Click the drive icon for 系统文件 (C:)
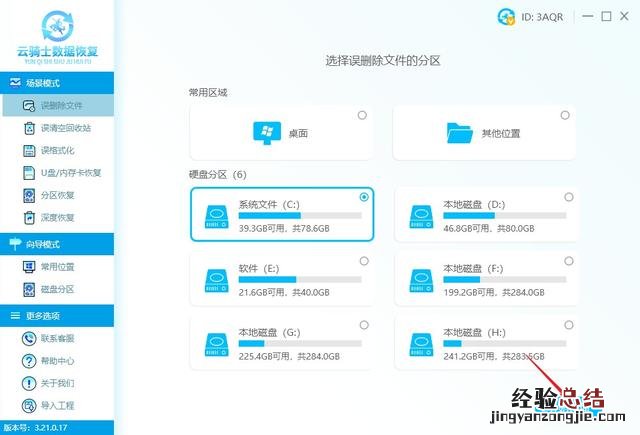This screenshot has height=435, width=640. [217, 217]
